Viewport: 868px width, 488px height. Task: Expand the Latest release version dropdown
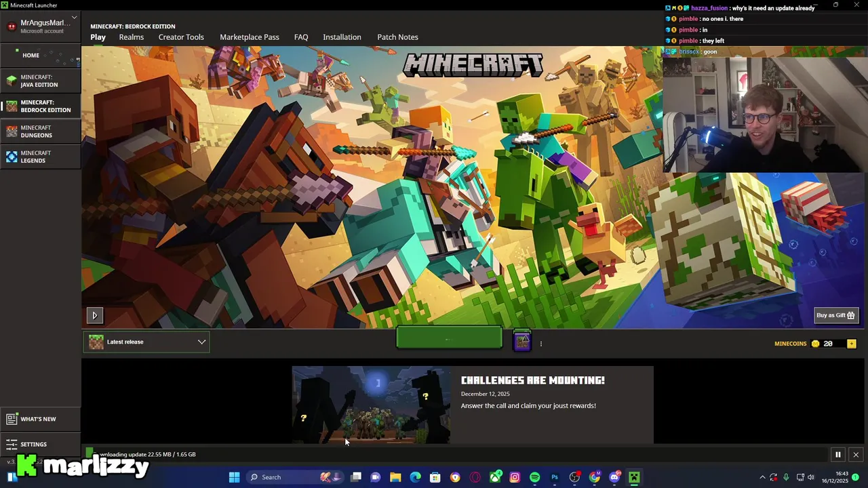click(146, 342)
